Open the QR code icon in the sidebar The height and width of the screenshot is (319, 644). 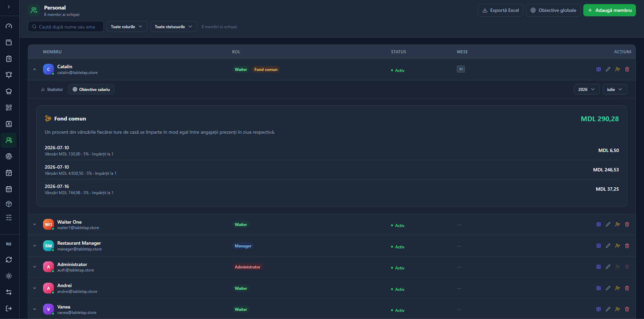(x=9, y=108)
